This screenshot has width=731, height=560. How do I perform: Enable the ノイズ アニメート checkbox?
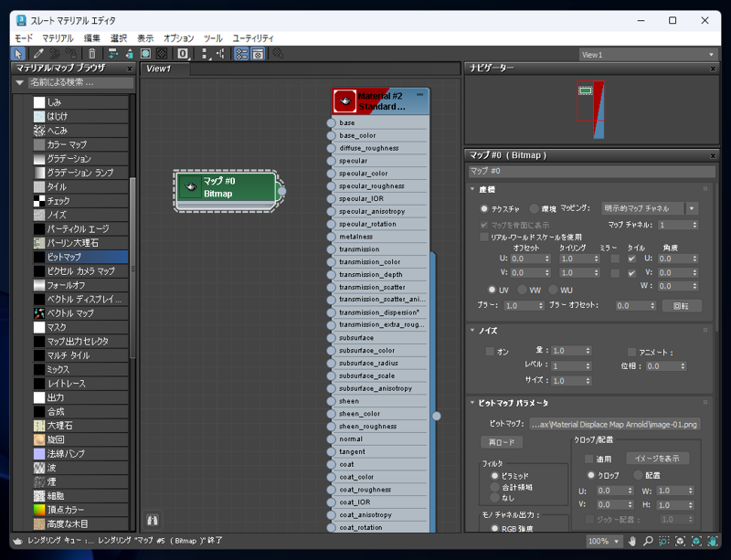(631, 352)
